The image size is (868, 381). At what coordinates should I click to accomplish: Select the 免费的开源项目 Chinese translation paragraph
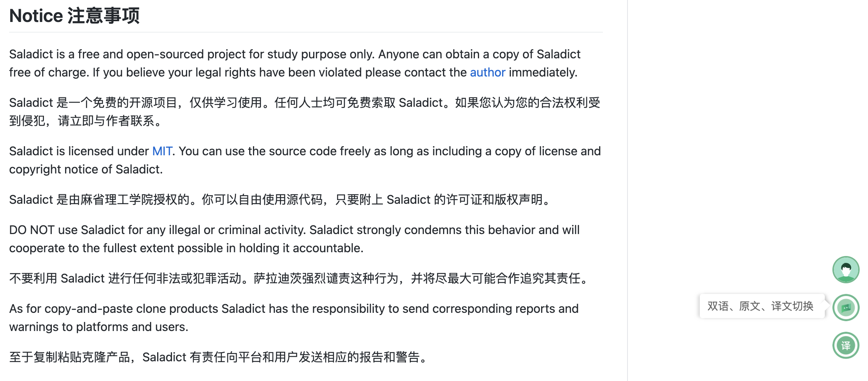305,112
